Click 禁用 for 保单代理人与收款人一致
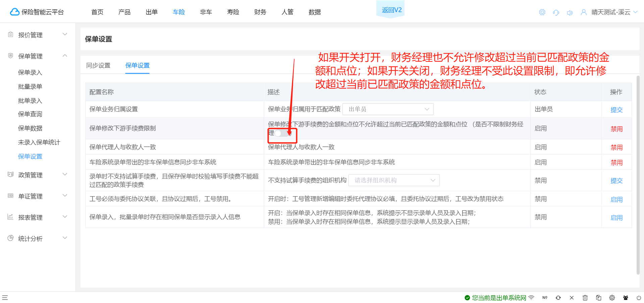644x303 pixels. (x=616, y=147)
